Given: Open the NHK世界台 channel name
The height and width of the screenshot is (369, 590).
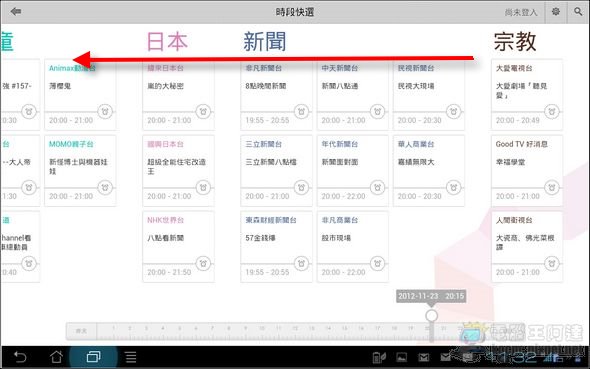Looking at the screenshot, I should click(166, 220).
